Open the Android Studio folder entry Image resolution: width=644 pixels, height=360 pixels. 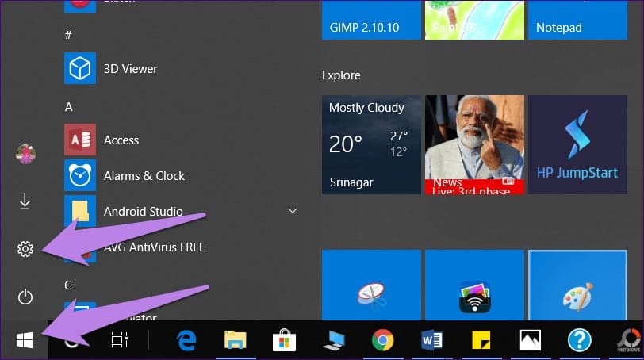pos(124,211)
